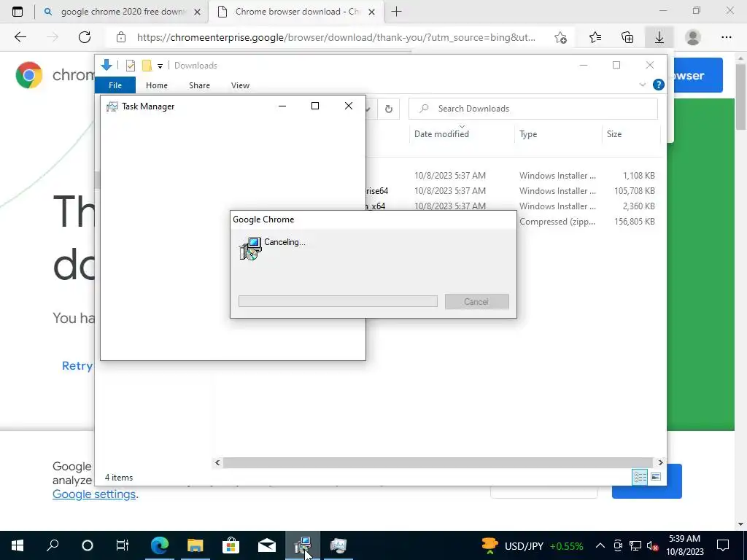This screenshot has width=747, height=560.
Task: Open Edge Favorites list
Action: 595,37
